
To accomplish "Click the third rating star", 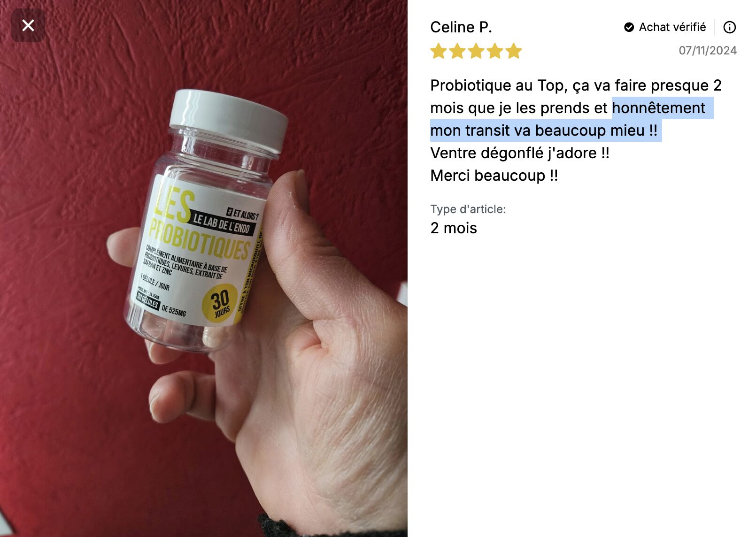I will click(x=476, y=51).
